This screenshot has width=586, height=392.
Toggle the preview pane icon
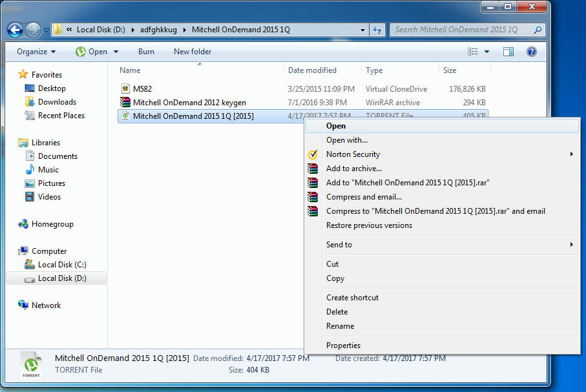[x=508, y=52]
